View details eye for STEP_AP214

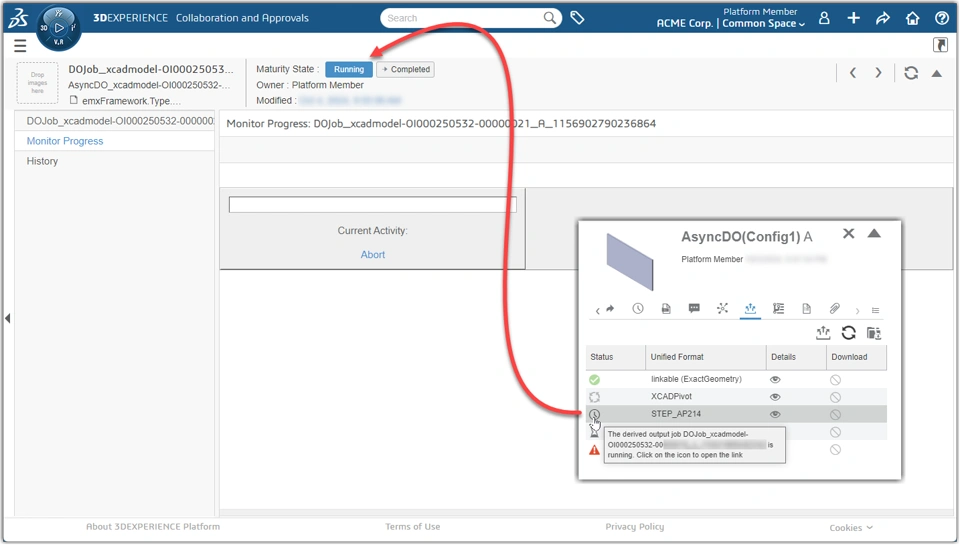pyautogui.click(x=775, y=415)
